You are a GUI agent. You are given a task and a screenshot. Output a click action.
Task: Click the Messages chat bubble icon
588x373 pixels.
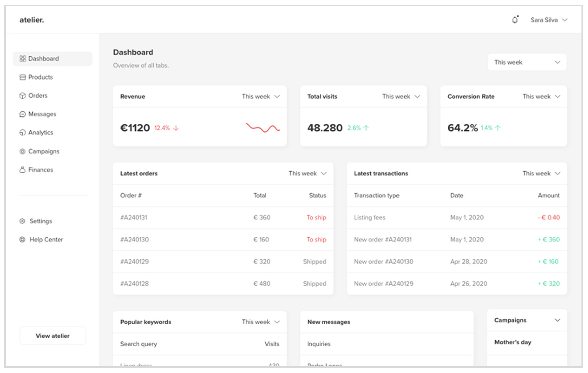23,114
